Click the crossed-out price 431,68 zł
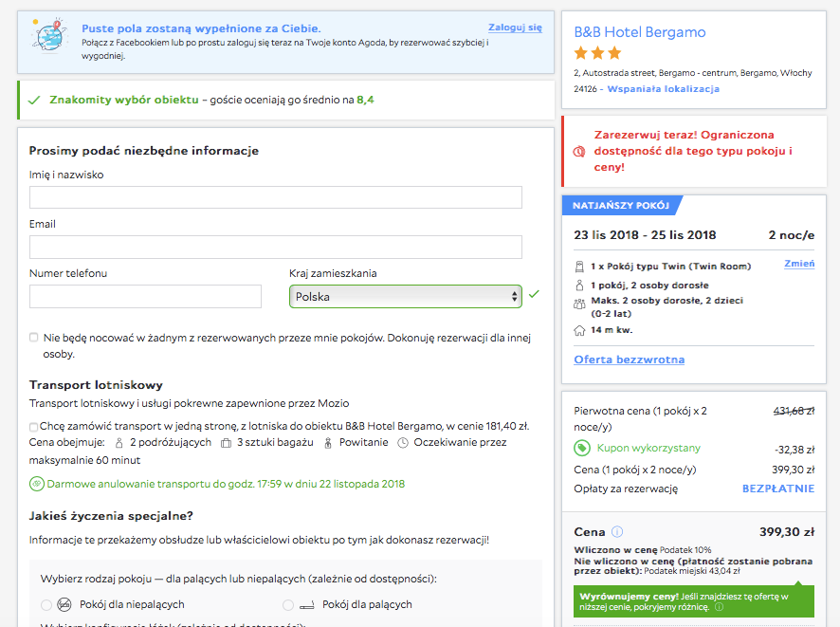The image size is (840, 627). click(794, 411)
